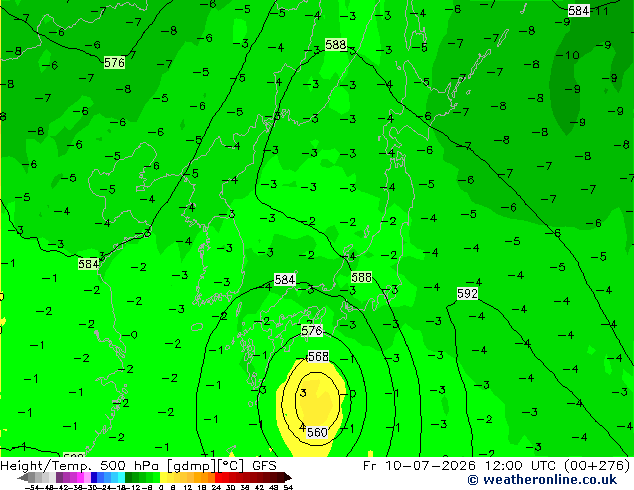Viewport: 634px width, 490px height.
Task: Click the dark blue swatch in the temperature legend
Action: (x=94, y=478)
